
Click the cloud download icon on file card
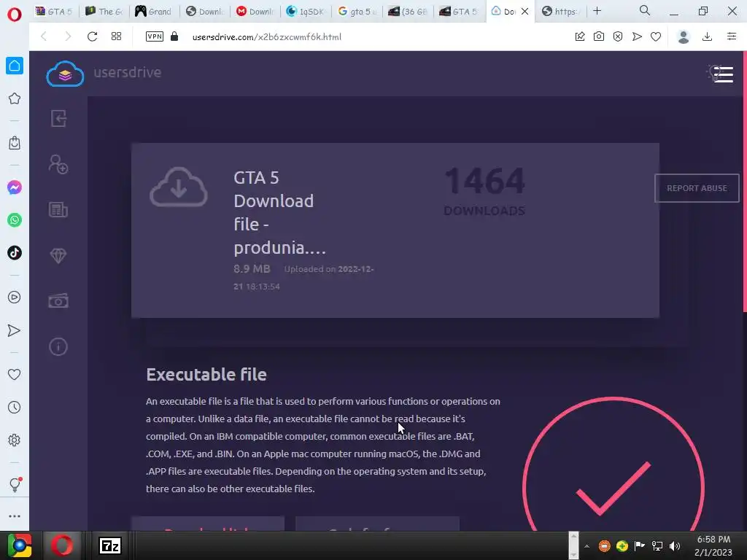[x=179, y=187]
